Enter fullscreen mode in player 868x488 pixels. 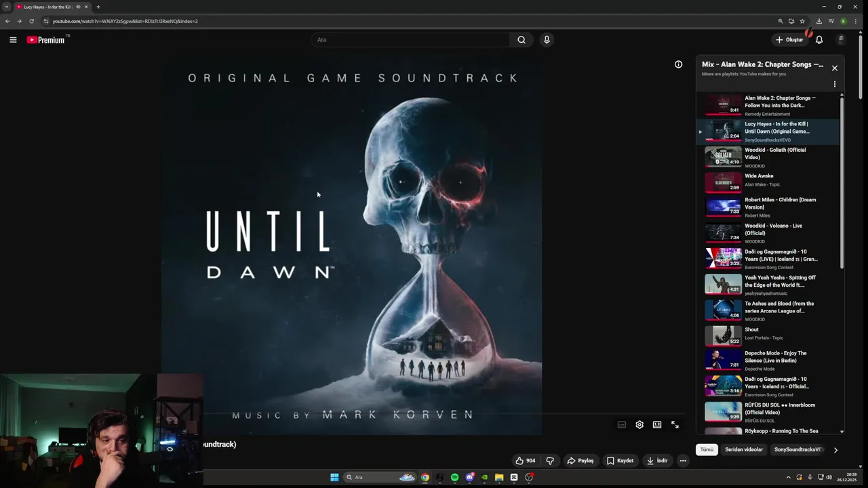pos(675,425)
